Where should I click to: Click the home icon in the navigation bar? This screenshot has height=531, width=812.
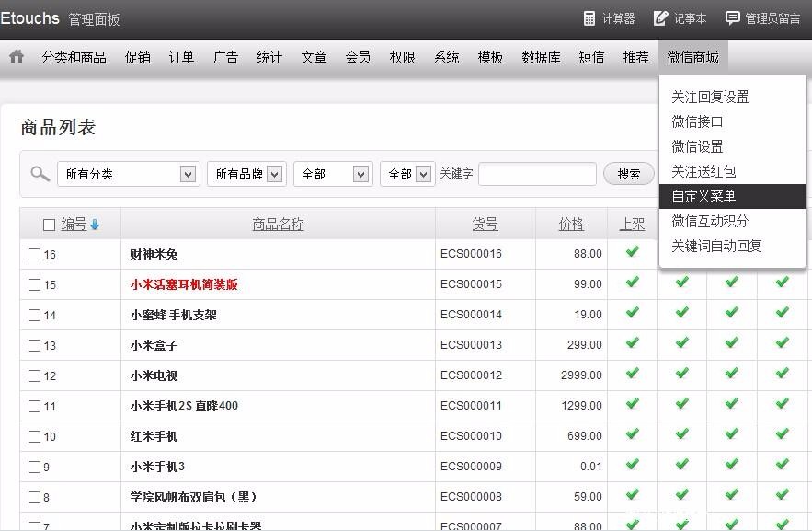point(17,56)
